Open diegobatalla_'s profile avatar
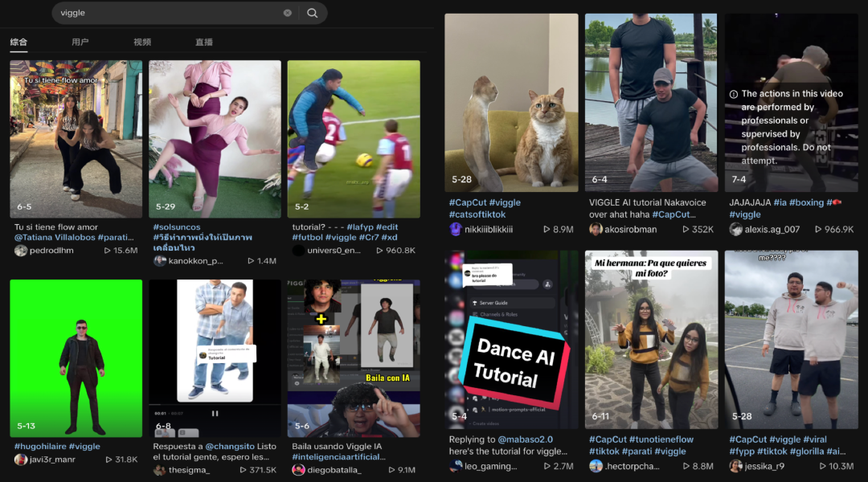Screen dimensions: 868x482 [x=298, y=470]
